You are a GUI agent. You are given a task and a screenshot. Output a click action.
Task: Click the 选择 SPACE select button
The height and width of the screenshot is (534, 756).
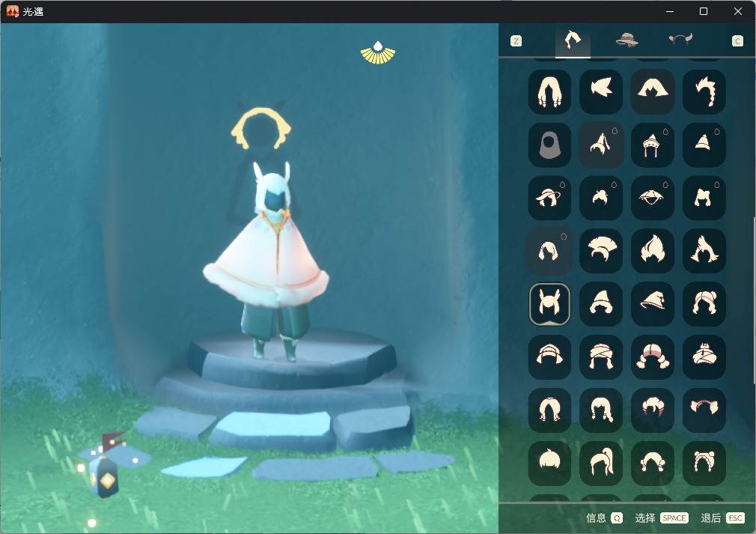coord(662,518)
